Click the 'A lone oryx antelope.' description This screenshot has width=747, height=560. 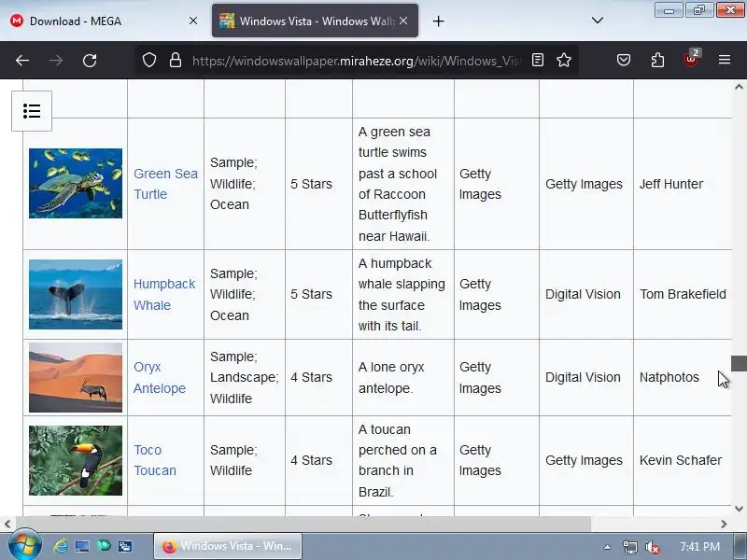[391, 378]
